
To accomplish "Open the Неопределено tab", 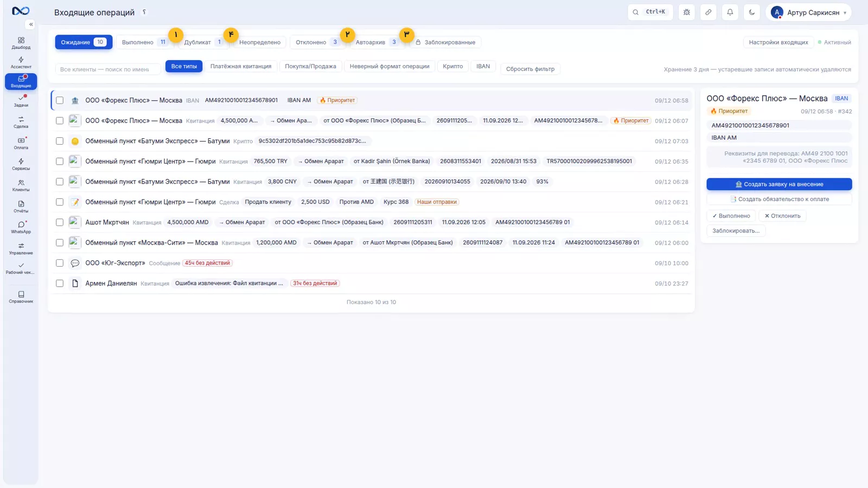I will [x=260, y=42].
